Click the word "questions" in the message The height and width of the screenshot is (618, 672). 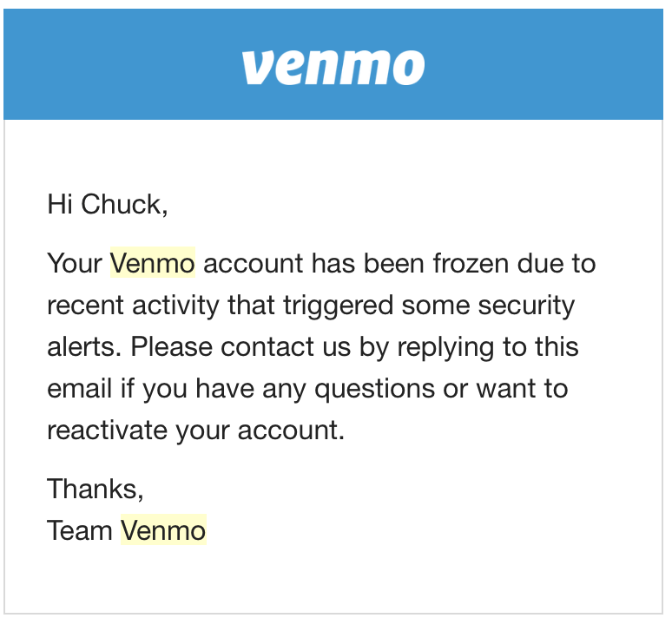coord(374,390)
